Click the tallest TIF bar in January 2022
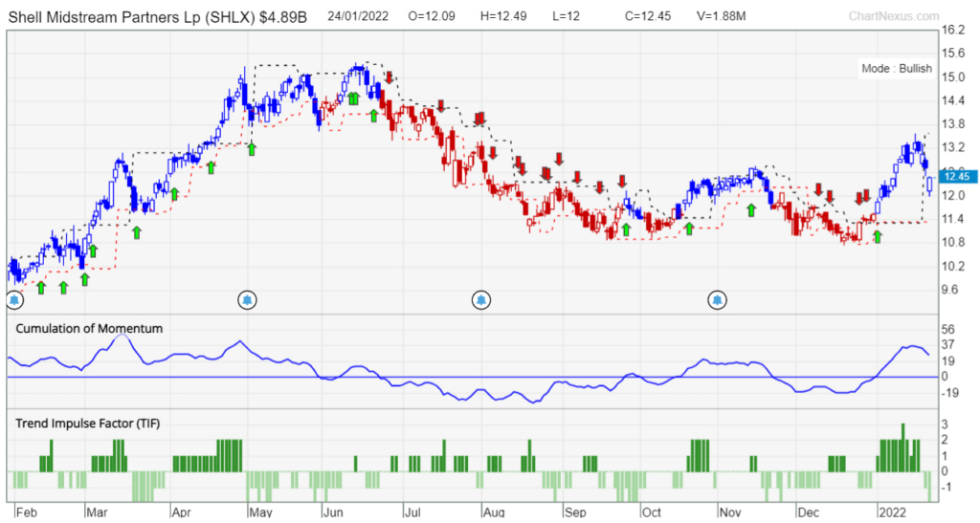The height and width of the screenshot is (523, 980). [902, 447]
